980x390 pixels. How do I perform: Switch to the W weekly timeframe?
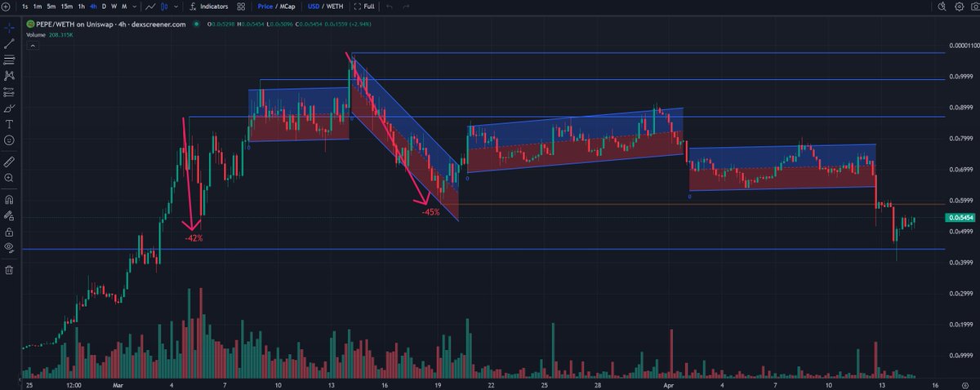114,6
